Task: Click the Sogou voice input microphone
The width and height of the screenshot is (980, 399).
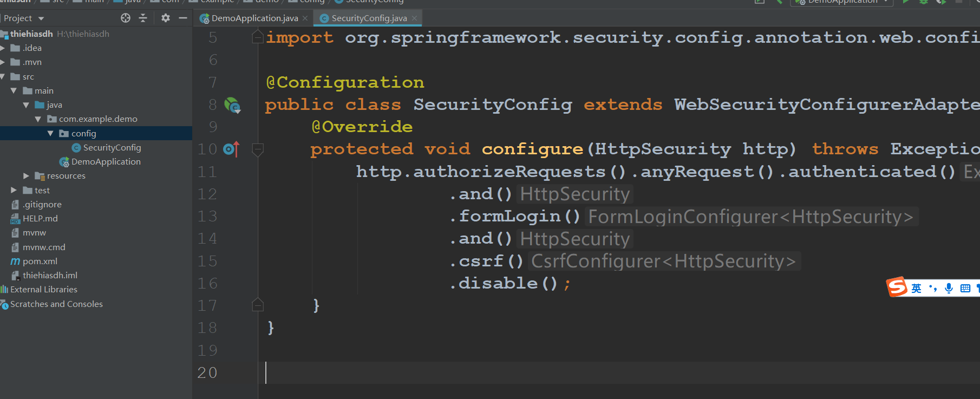Action: point(949,288)
